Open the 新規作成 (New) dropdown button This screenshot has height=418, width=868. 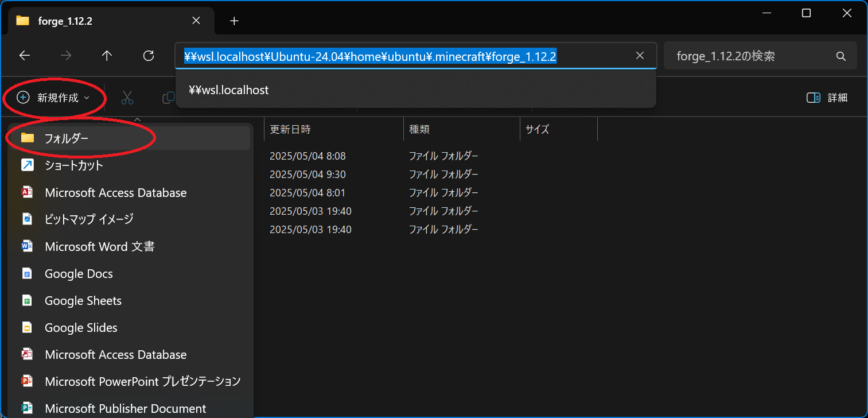click(53, 98)
